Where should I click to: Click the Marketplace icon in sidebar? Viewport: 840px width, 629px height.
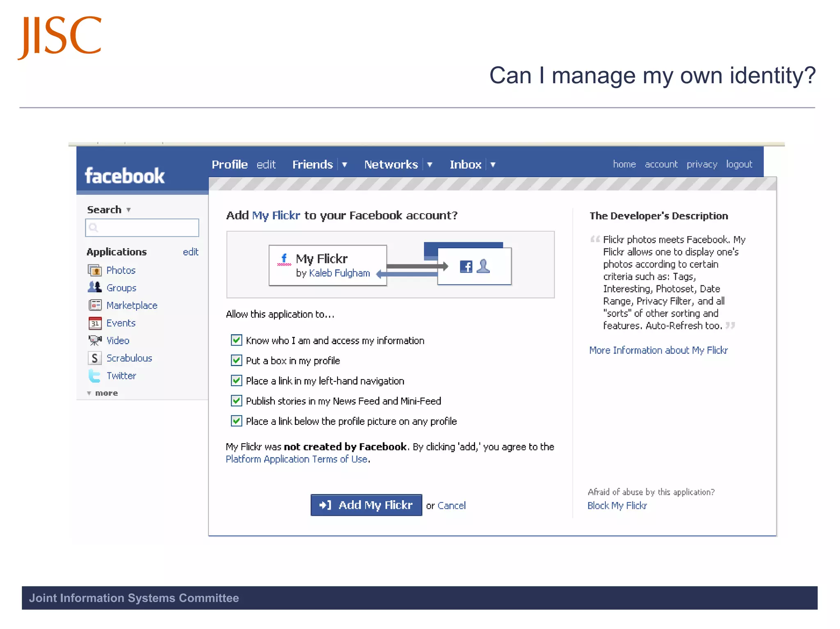[x=95, y=305]
